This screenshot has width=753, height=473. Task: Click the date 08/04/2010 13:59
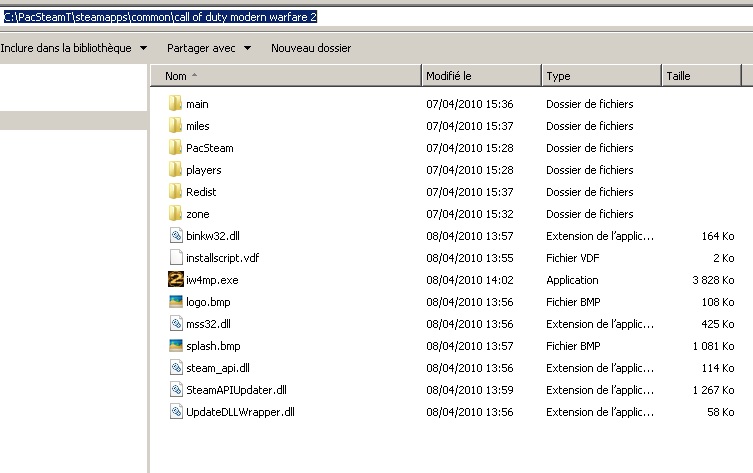coord(470,390)
